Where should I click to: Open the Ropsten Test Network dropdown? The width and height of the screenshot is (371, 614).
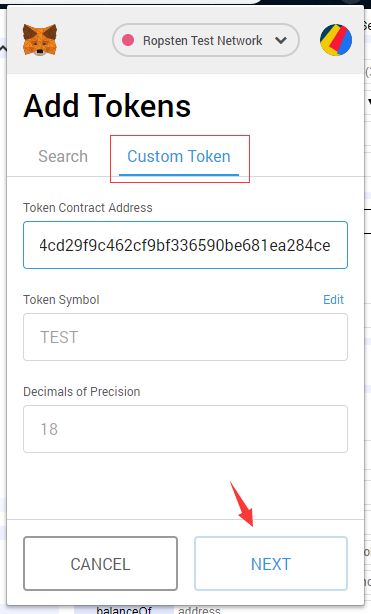point(206,40)
